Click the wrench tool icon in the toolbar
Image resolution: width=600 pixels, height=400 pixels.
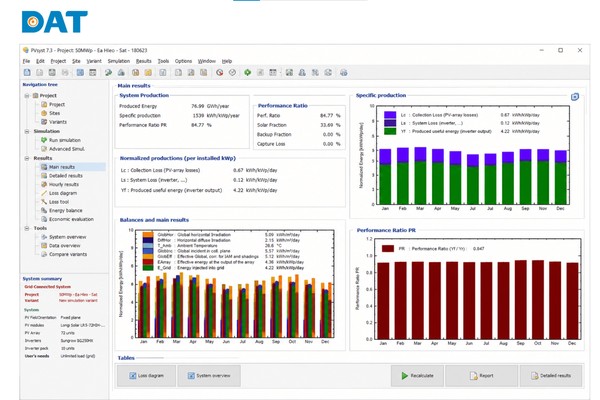click(x=108, y=72)
